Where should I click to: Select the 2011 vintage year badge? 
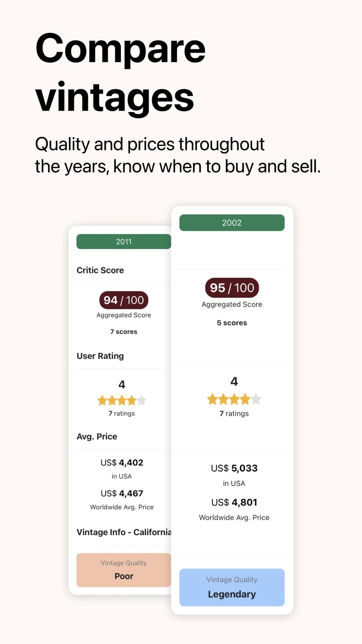[x=124, y=241]
